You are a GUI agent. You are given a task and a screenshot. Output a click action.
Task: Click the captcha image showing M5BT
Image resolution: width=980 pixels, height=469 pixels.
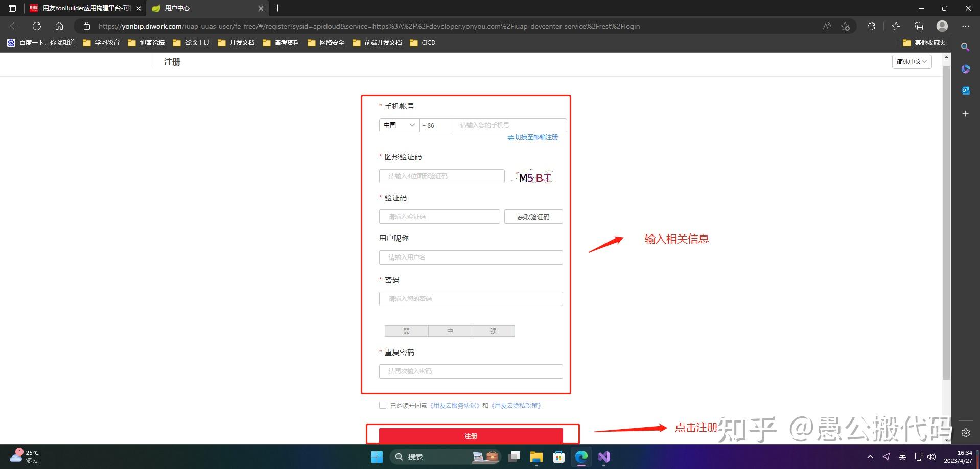click(x=533, y=177)
